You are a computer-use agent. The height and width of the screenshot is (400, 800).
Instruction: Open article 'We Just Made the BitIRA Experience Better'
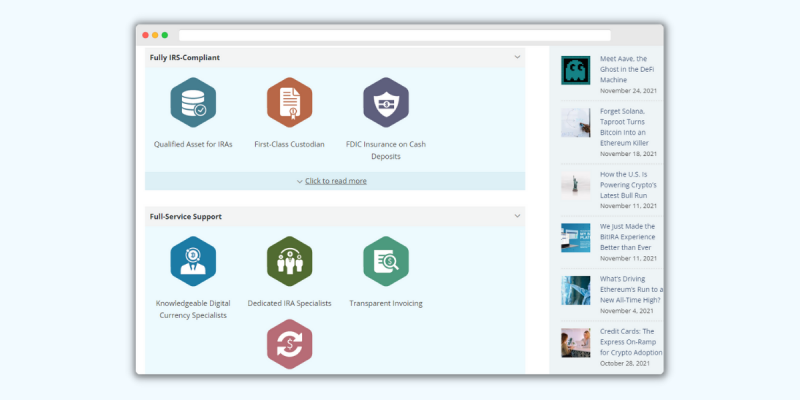click(x=628, y=237)
